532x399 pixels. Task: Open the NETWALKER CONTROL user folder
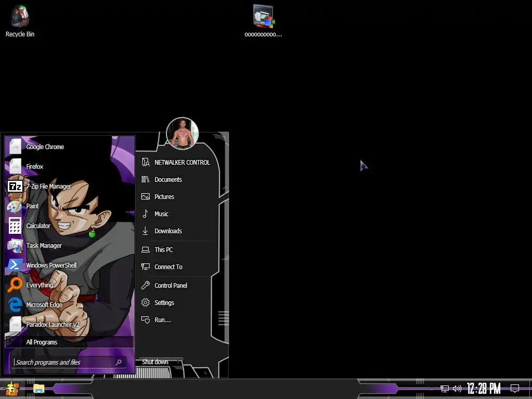pyautogui.click(x=178, y=163)
